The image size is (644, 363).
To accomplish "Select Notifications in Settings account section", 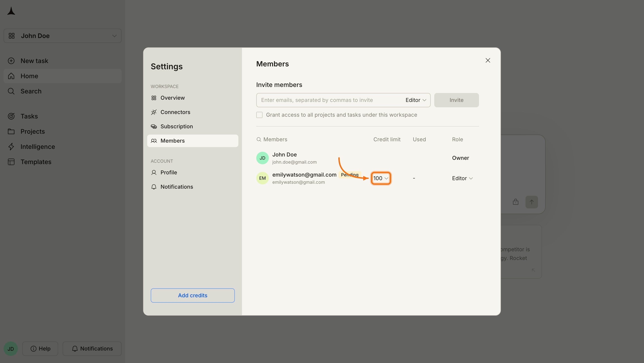I will point(193,187).
